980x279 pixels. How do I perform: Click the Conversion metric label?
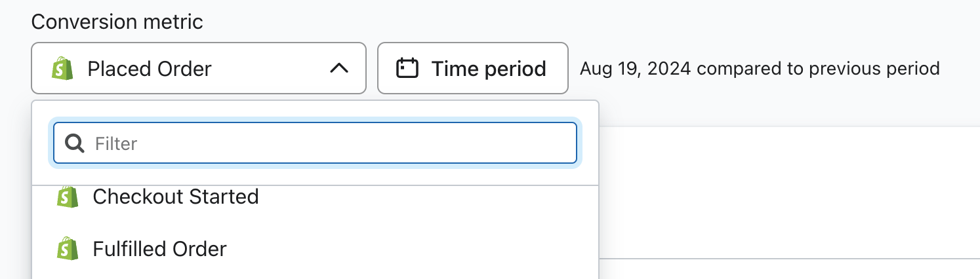click(117, 22)
